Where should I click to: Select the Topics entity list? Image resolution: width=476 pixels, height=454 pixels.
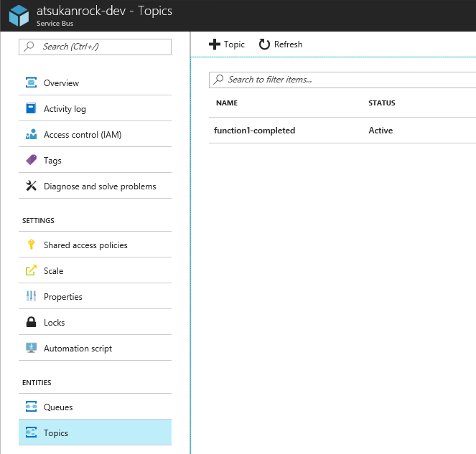[x=95, y=432]
